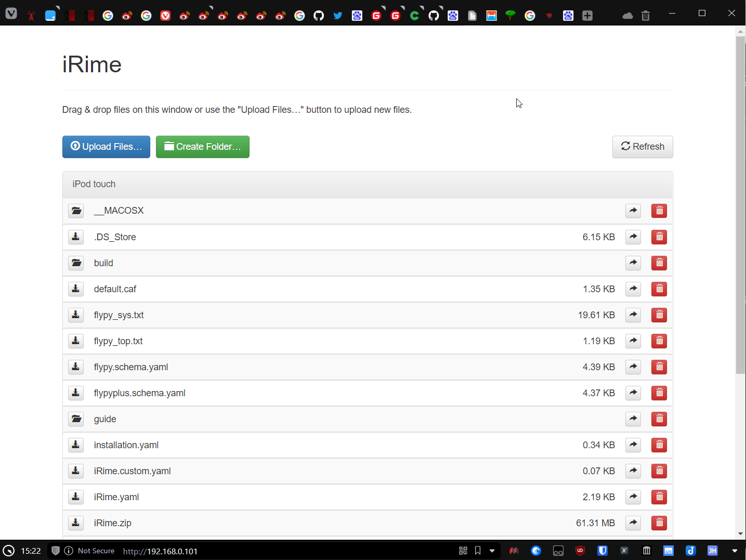Image resolution: width=746 pixels, height=560 pixels.
Task: Expand the address bar history dropdown
Action: pyautogui.click(x=492, y=551)
